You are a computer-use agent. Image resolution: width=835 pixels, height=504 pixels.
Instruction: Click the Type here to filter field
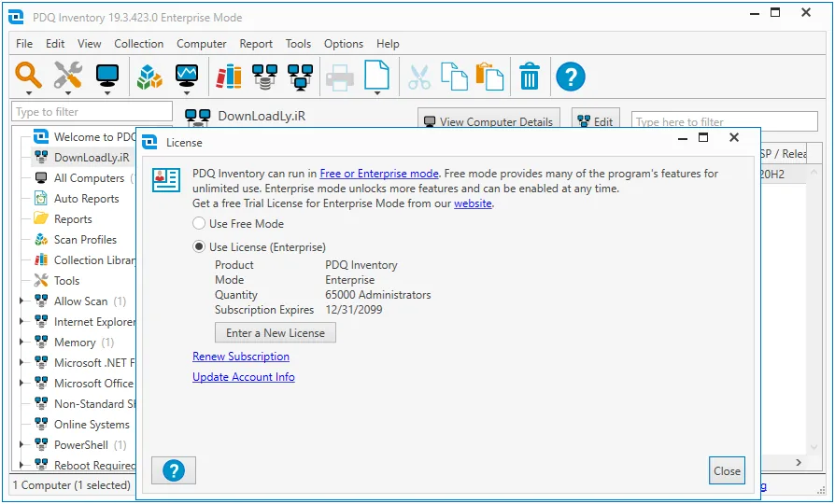click(x=724, y=121)
